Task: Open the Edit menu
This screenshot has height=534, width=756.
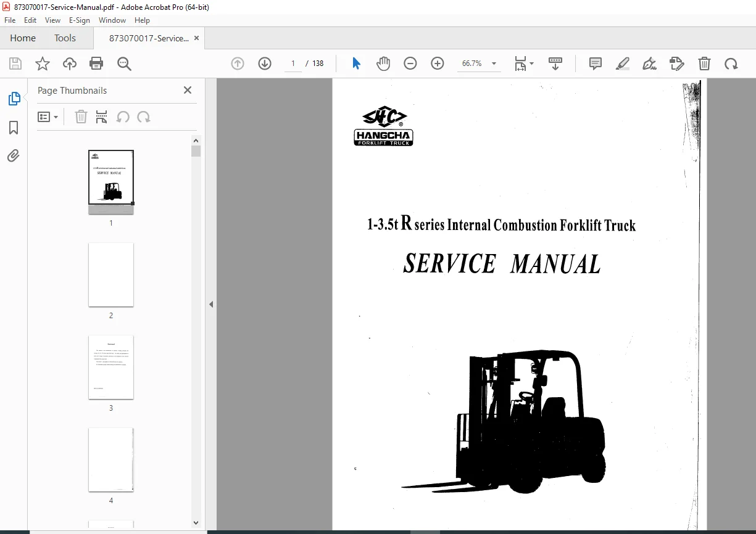Action: [x=30, y=20]
